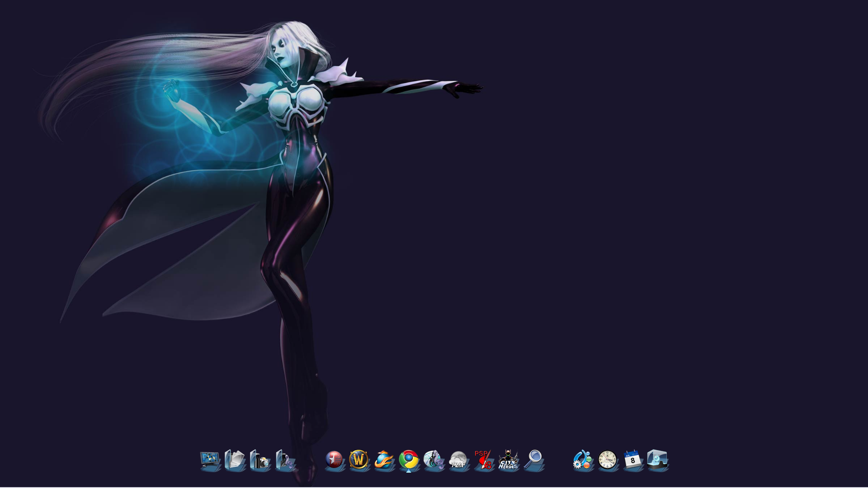The height and width of the screenshot is (488, 868).
Task: Open the documents folder dock icon
Action: coord(235,460)
